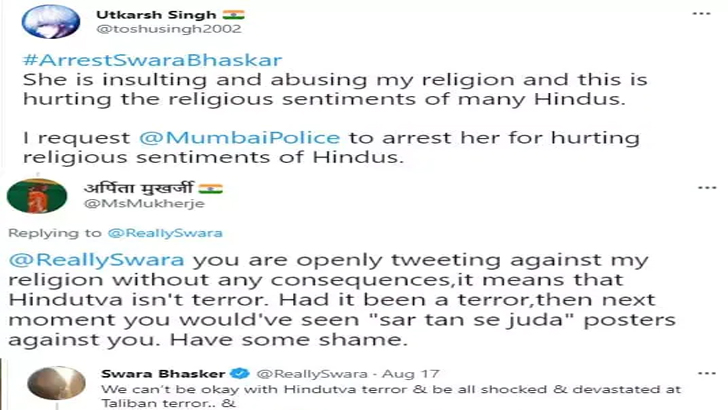Image resolution: width=728 pixels, height=410 pixels.
Task: Click the India flag beside अर्पिता मुखर्जी
Action: coord(211,189)
